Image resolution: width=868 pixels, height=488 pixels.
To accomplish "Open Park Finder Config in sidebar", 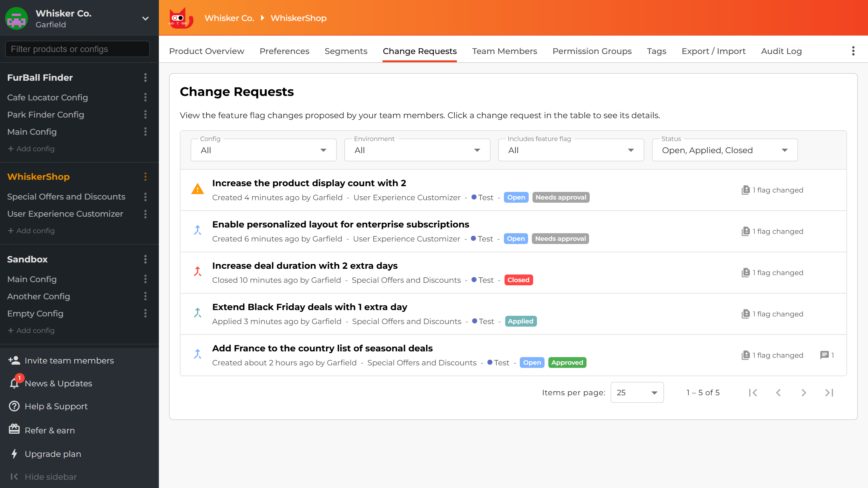I will tap(45, 115).
